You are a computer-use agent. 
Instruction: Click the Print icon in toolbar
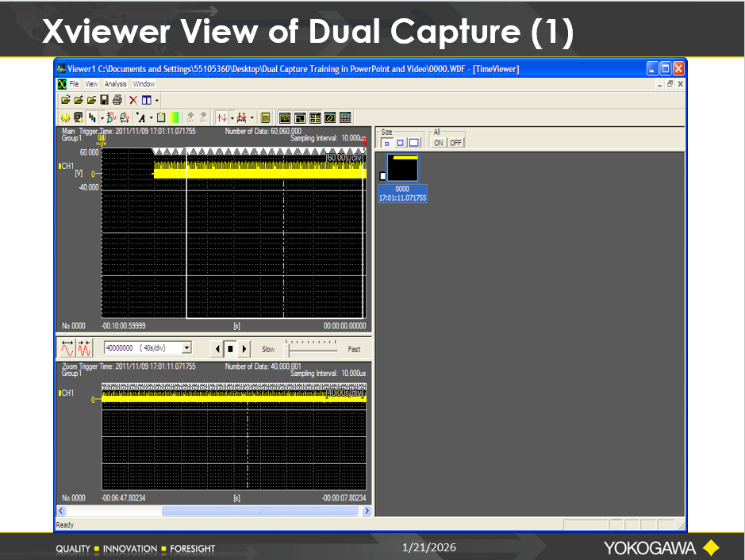[117, 100]
